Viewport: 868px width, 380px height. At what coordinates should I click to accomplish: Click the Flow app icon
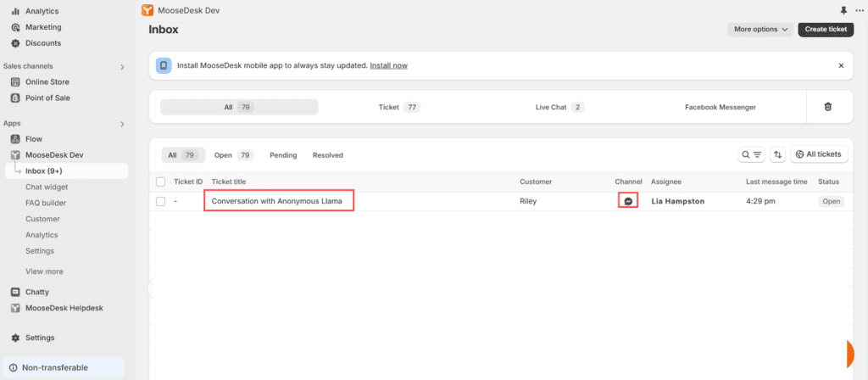15,139
